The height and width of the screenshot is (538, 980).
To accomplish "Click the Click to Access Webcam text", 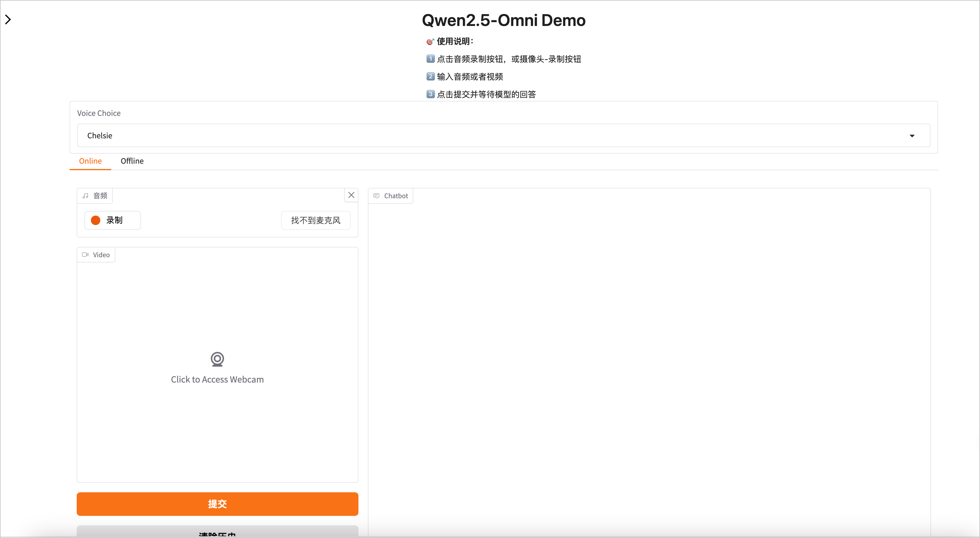I will 217,379.
